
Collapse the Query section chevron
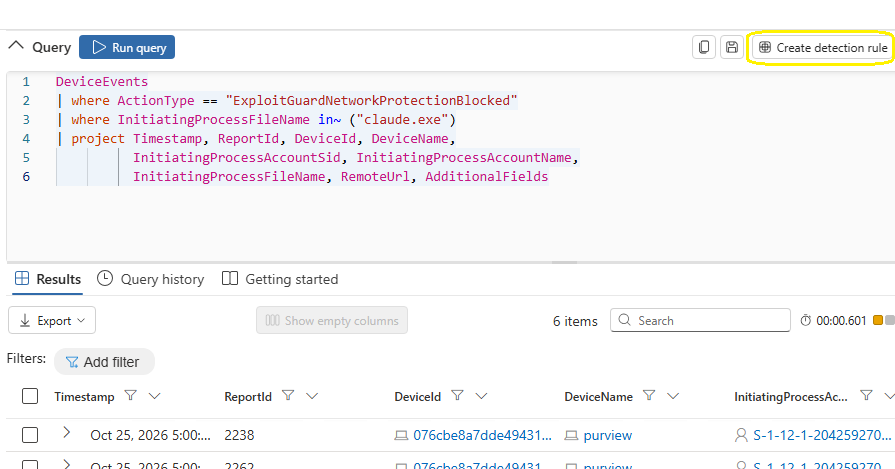16,46
